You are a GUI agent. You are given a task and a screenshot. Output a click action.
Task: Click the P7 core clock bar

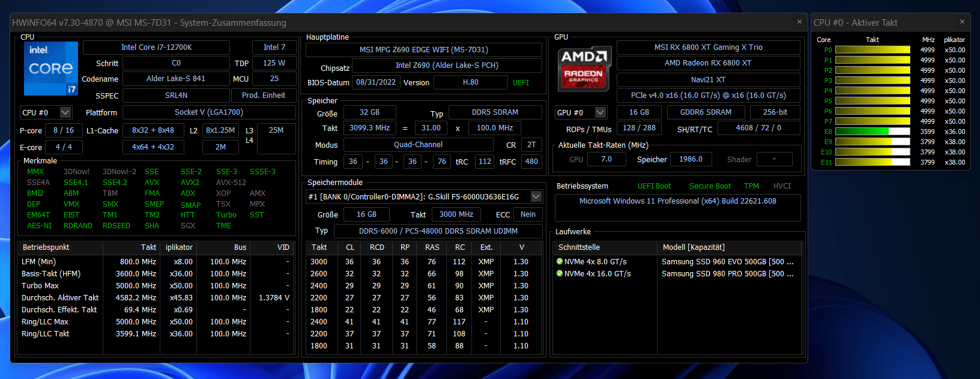coord(873,121)
